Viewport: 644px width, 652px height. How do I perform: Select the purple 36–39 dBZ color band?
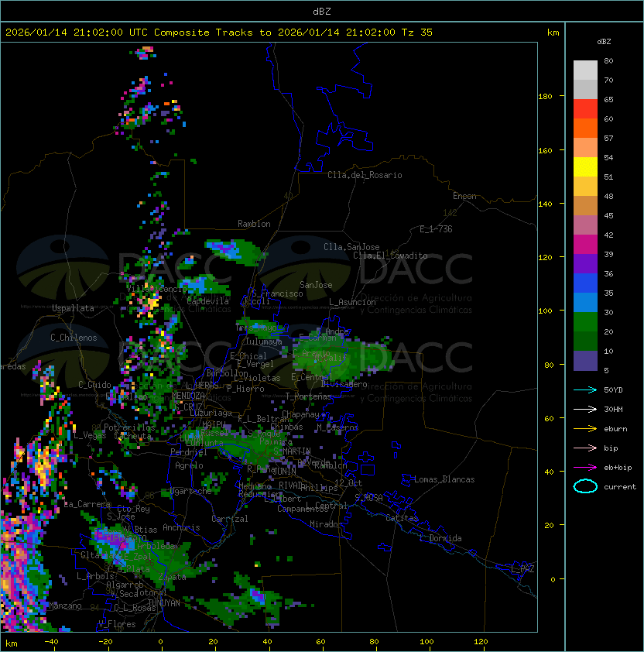[585, 264]
